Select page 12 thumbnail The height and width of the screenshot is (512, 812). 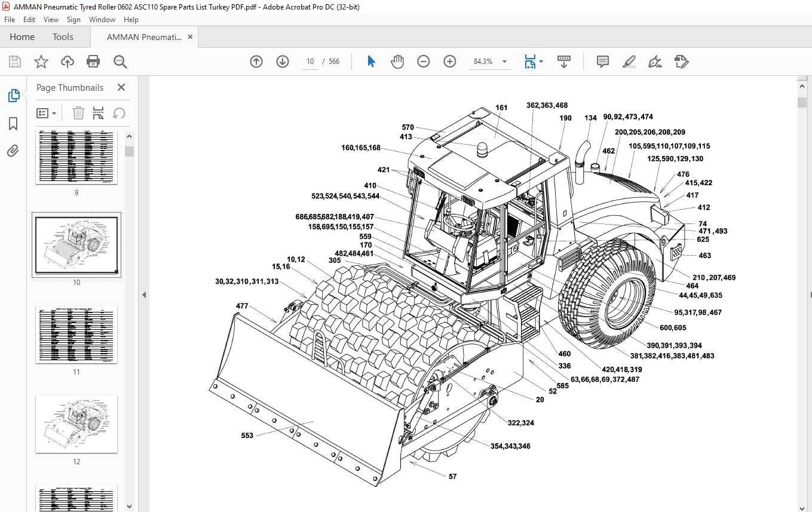pos(76,424)
